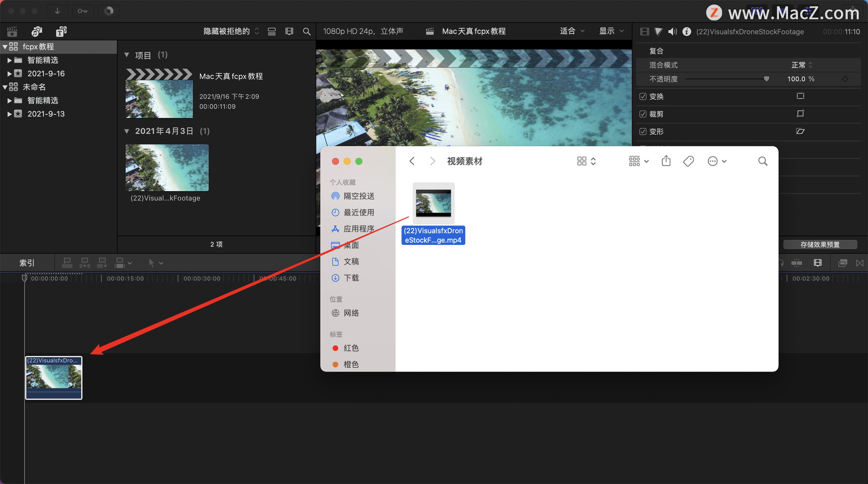Expand 智能精选 under fcpx教程
This screenshot has width=868, height=484.
point(9,60)
